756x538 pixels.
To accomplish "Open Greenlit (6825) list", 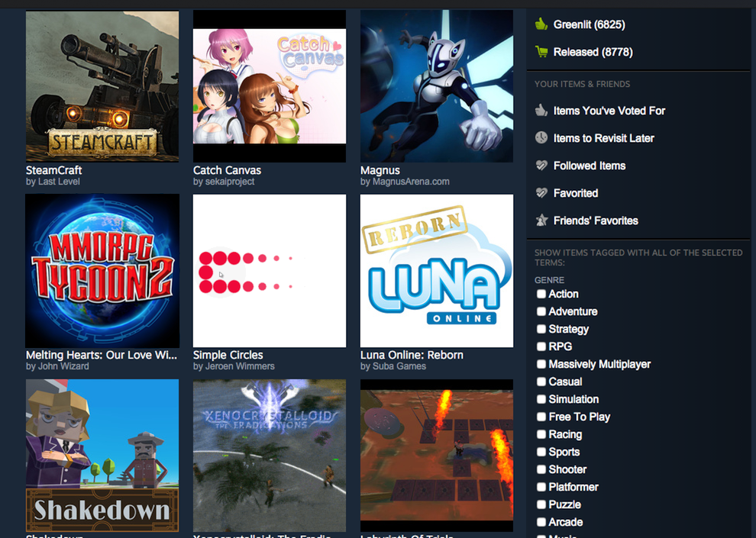I will tap(590, 24).
